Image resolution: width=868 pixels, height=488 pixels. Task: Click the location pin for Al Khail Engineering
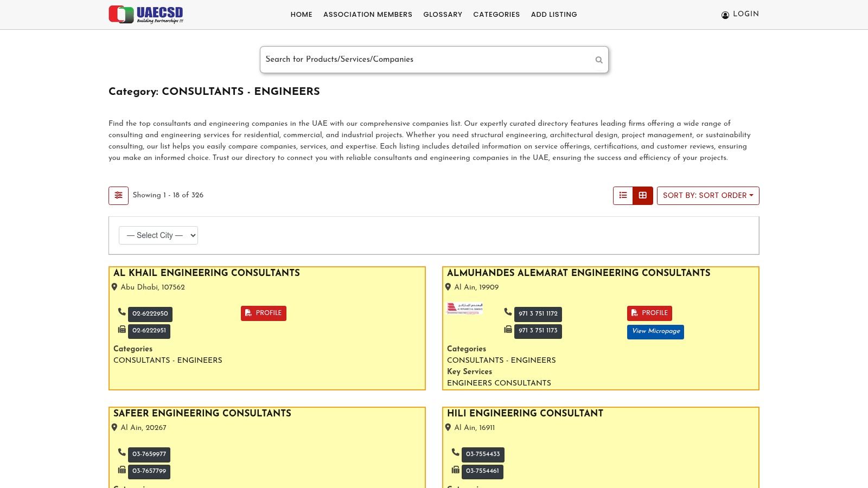pos(114,287)
